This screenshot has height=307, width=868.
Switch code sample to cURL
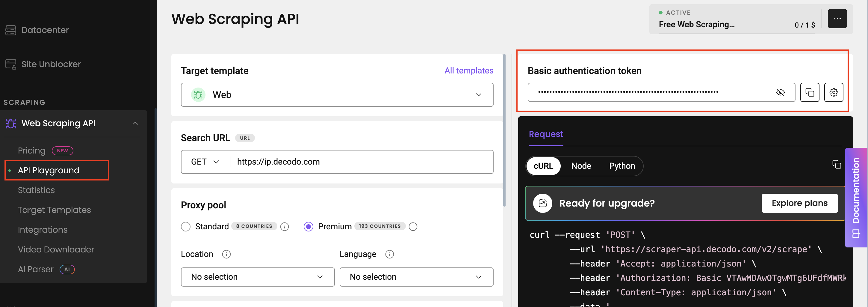(x=544, y=166)
